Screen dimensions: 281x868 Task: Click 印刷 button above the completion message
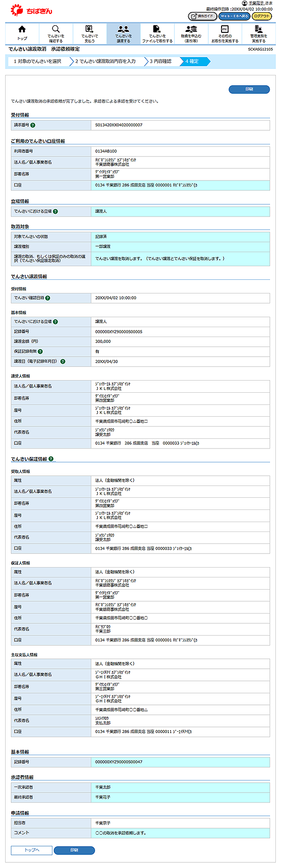pyautogui.click(x=249, y=89)
